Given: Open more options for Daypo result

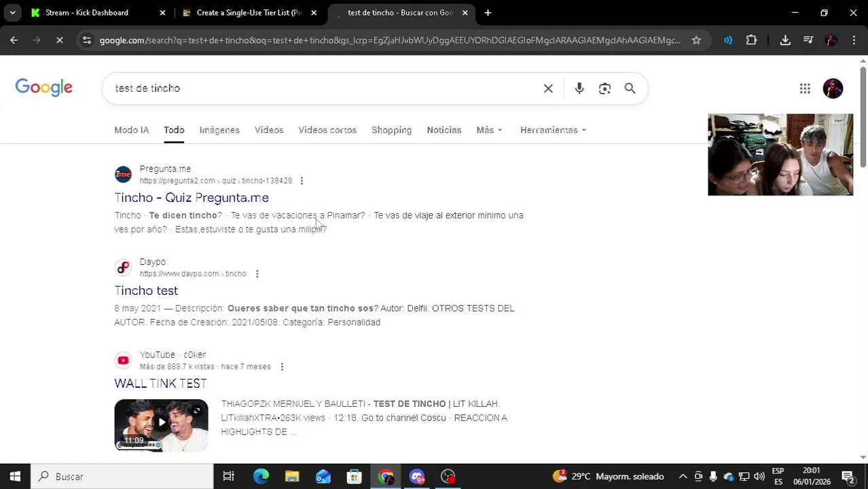Looking at the screenshot, I should coord(257,274).
